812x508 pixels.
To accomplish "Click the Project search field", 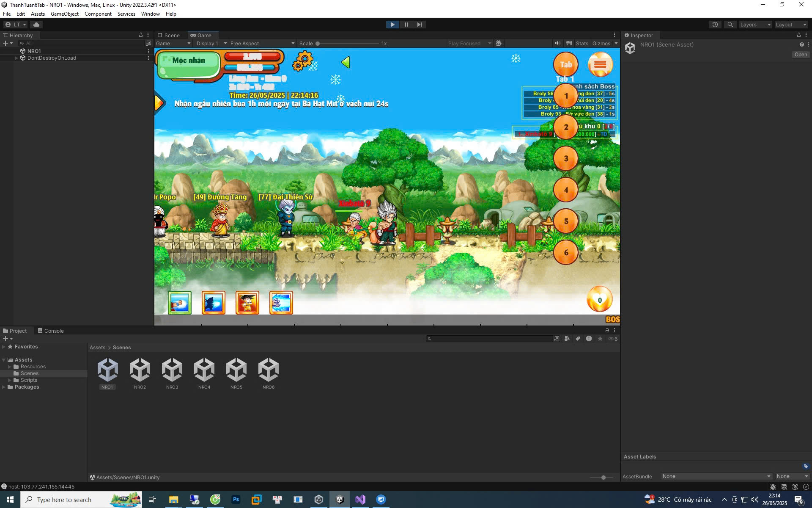I will tap(490, 339).
